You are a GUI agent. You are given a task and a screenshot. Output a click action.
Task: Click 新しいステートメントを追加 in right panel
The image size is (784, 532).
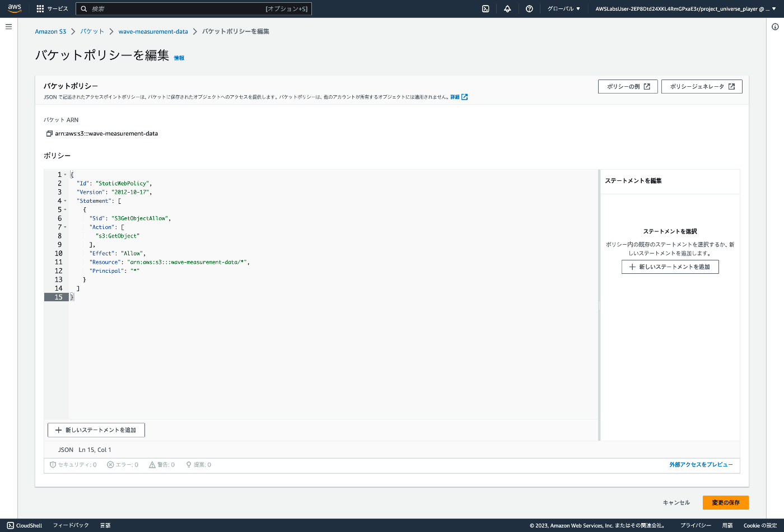point(670,267)
